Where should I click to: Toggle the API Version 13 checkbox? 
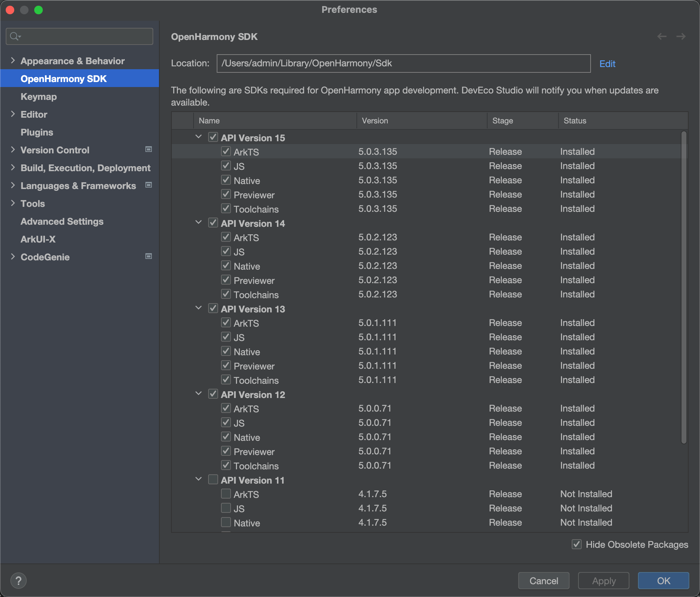(213, 308)
